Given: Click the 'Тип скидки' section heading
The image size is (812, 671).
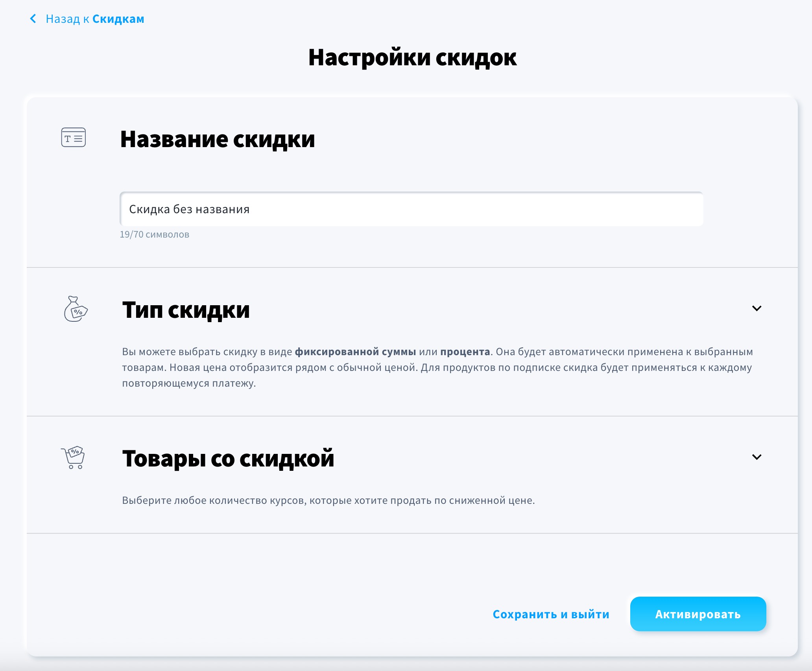Looking at the screenshot, I should click(186, 310).
